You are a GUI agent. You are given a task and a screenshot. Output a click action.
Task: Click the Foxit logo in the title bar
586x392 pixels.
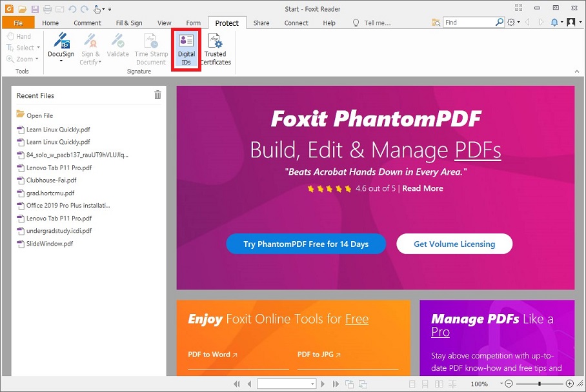[x=9, y=8]
